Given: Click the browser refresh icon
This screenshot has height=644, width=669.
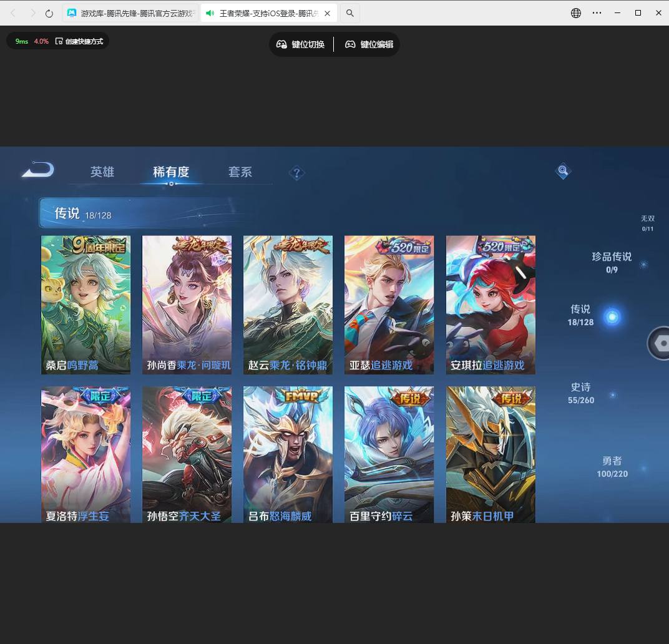Looking at the screenshot, I should [49, 12].
